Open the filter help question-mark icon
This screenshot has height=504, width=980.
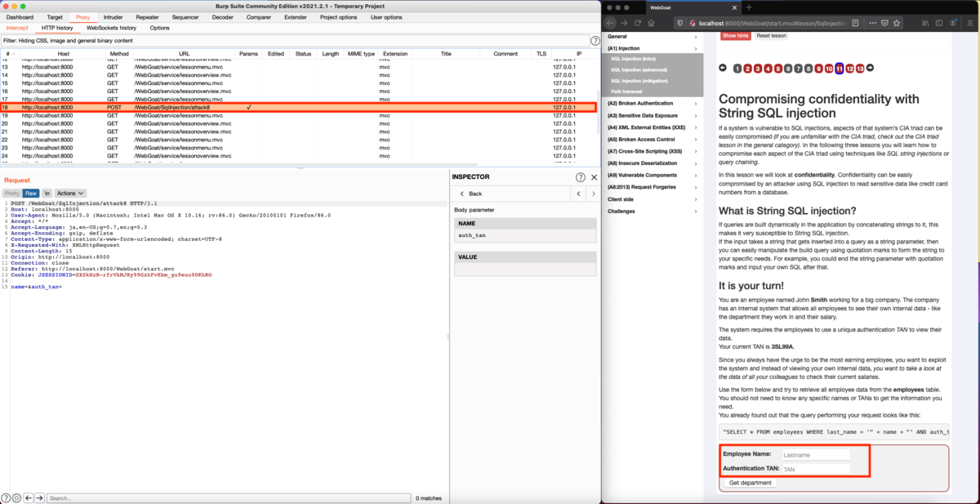595,40
